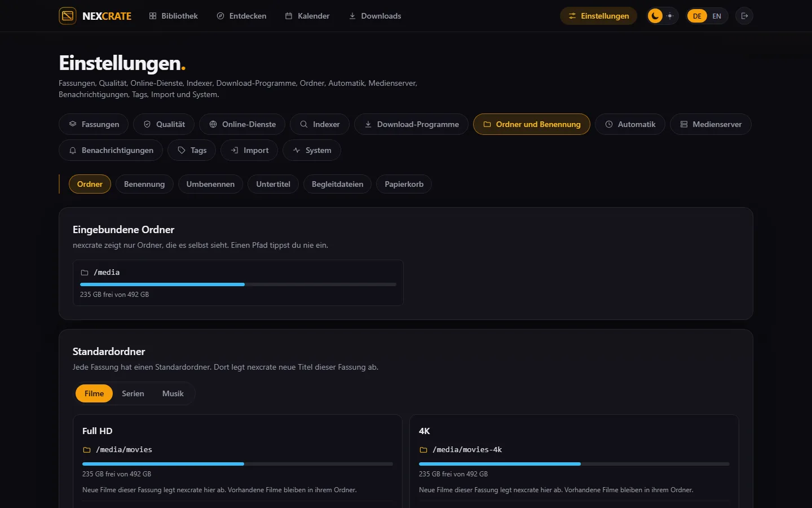The width and height of the screenshot is (812, 508).
Task: Click the bell icon on Benachrichtigungen
Action: (73, 150)
